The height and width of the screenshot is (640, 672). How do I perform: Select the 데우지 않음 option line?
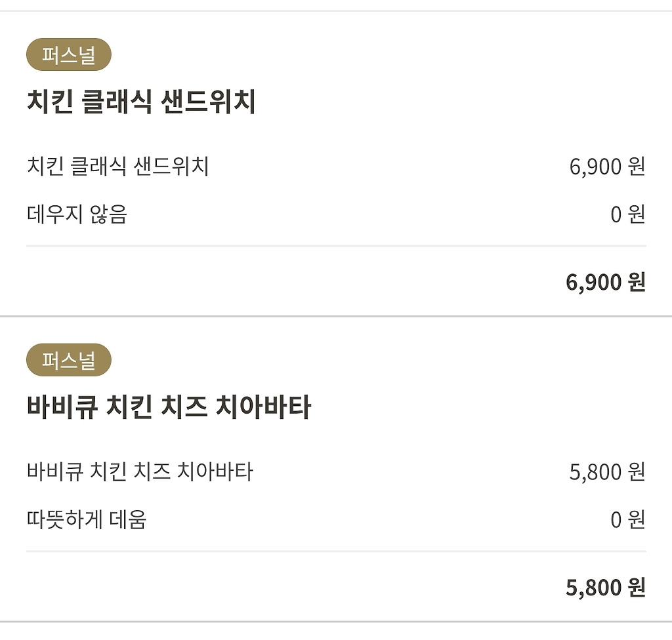(x=77, y=214)
